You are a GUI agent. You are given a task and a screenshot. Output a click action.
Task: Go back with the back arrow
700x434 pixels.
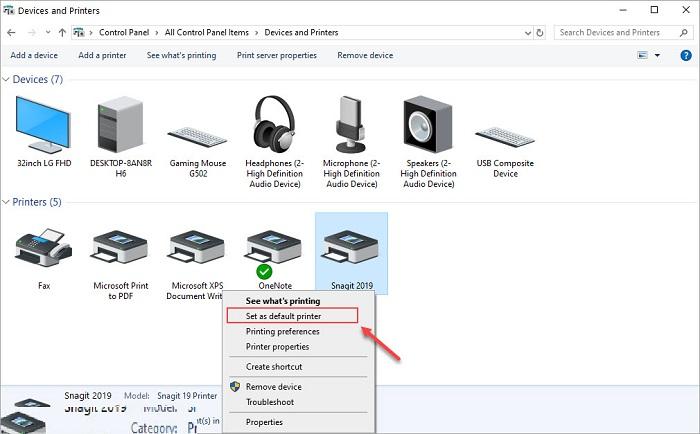pyautogui.click(x=12, y=33)
